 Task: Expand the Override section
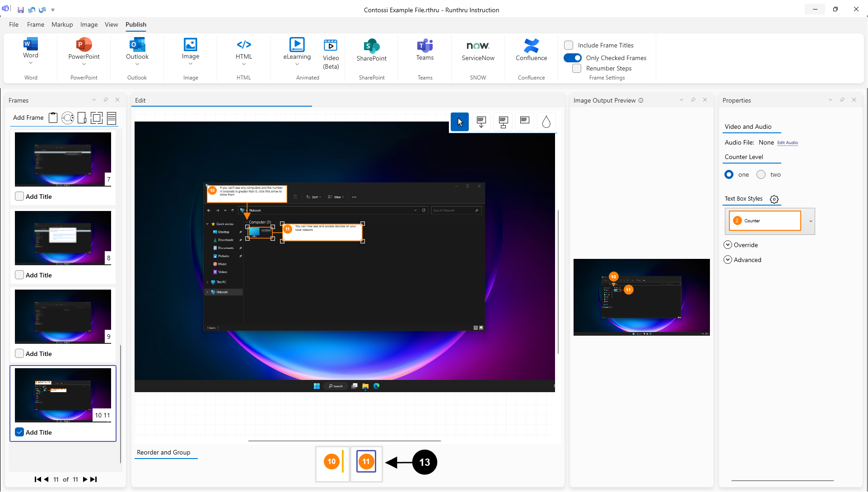click(728, 245)
